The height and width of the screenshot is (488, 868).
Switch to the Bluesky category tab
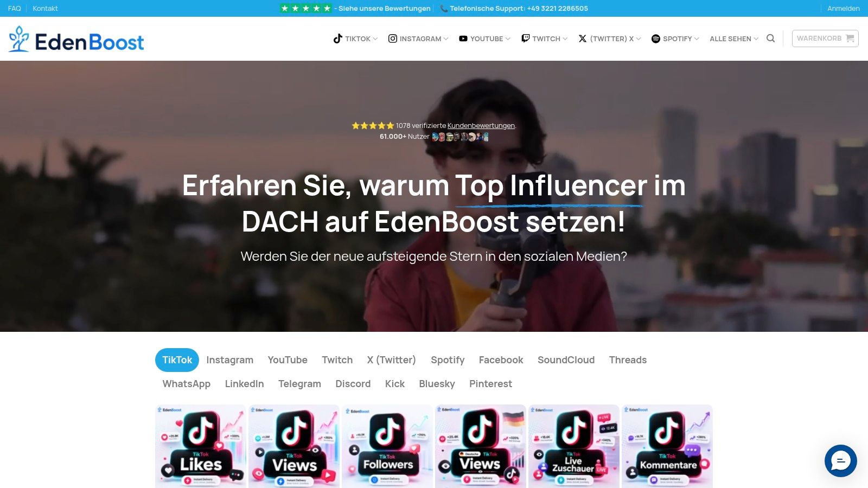(437, 384)
